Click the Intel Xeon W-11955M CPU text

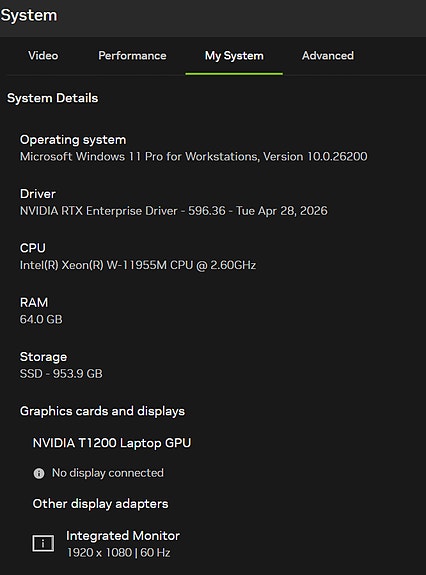tap(138, 265)
